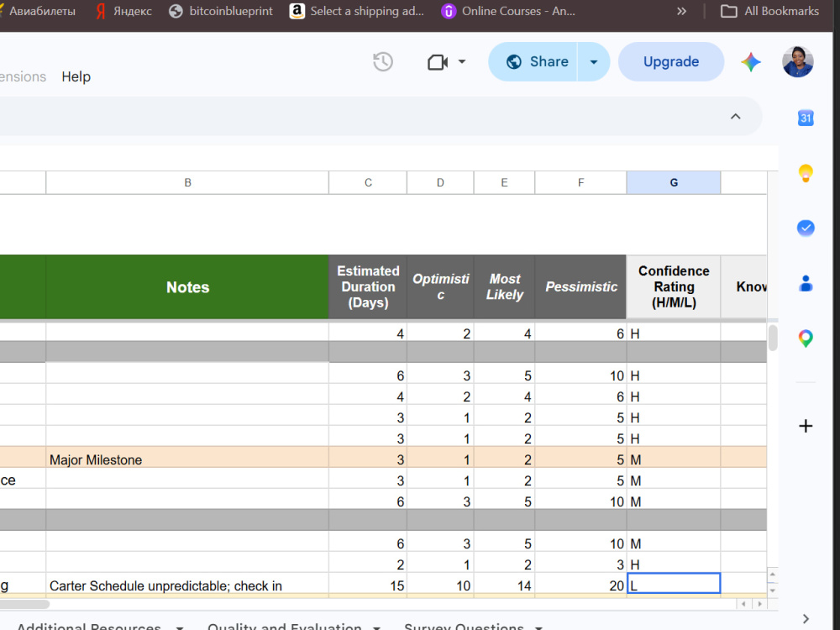Select column F header
Image resolution: width=840 pixels, height=630 pixels.
(580, 182)
